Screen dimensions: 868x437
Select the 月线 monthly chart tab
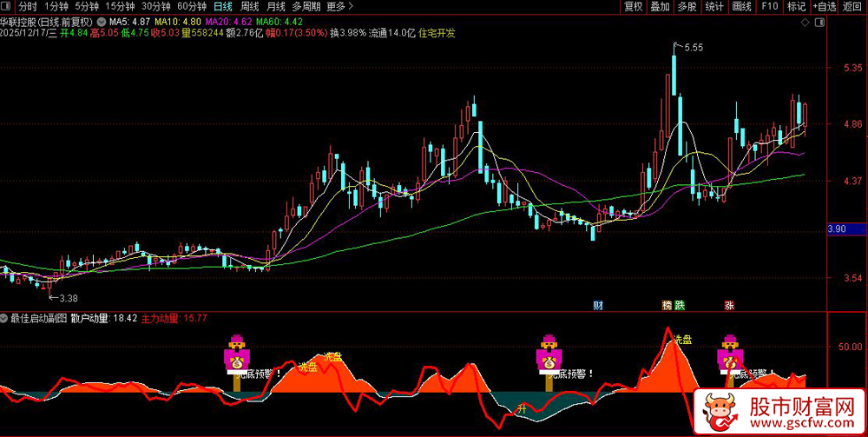click(275, 7)
